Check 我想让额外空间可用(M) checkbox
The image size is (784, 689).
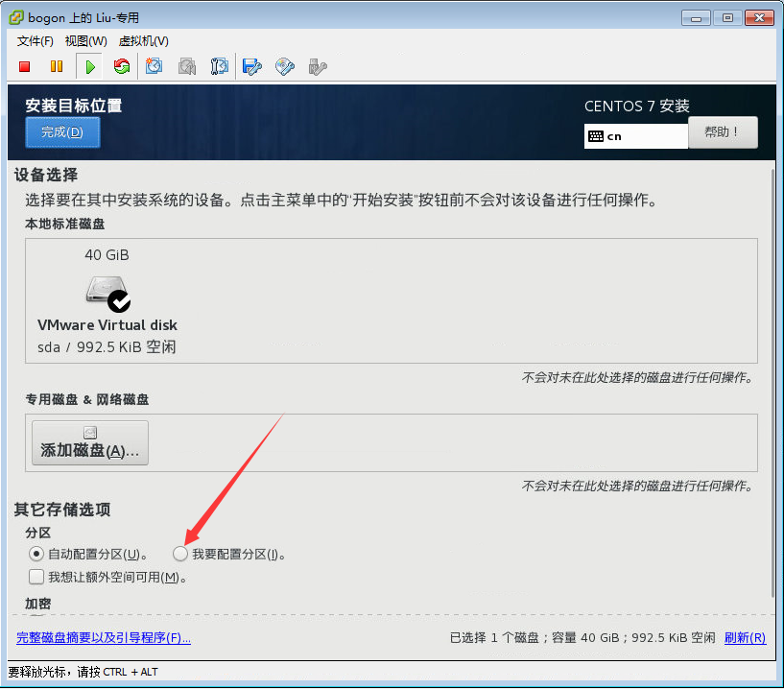(x=36, y=577)
